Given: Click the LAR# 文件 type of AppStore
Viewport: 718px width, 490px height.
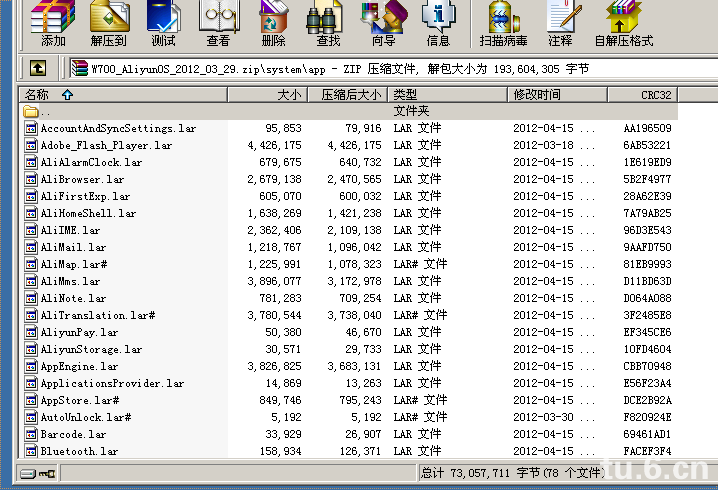Looking at the screenshot, I should [420, 400].
